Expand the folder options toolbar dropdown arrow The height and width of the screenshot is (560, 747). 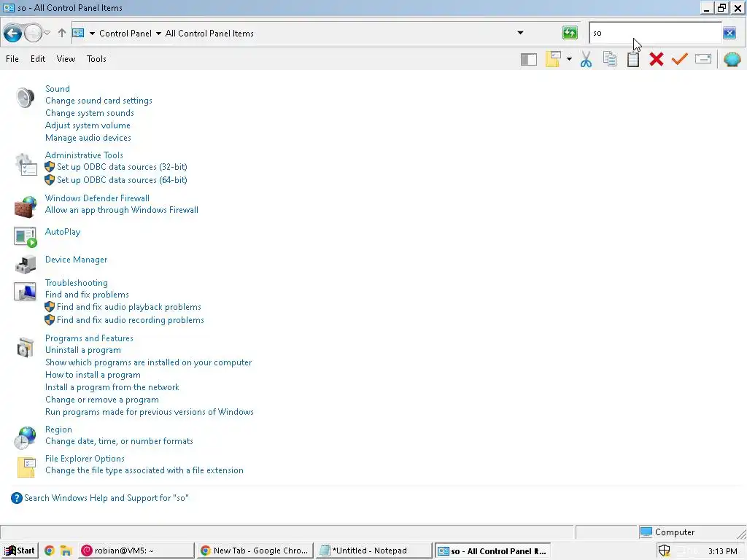[569, 60]
